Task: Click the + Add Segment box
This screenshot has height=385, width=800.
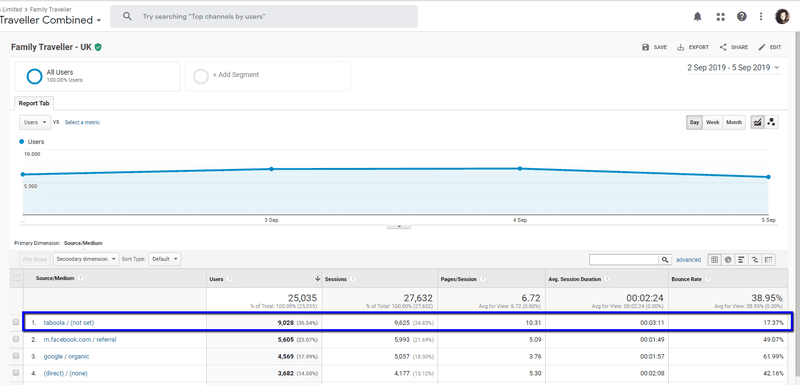Action: pyautogui.click(x=268, y=76)
